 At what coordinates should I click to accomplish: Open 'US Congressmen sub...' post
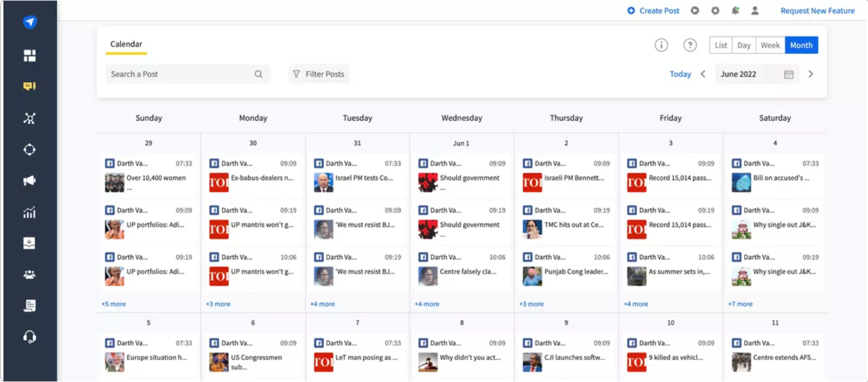pyautogui.click(x=253, y=355)
